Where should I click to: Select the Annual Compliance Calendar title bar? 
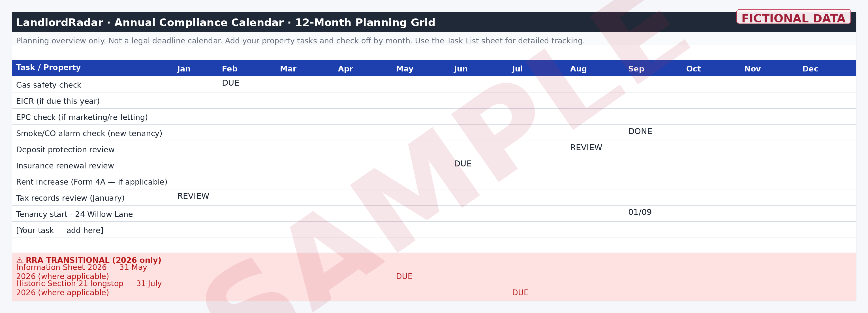[x=434, y=22]
